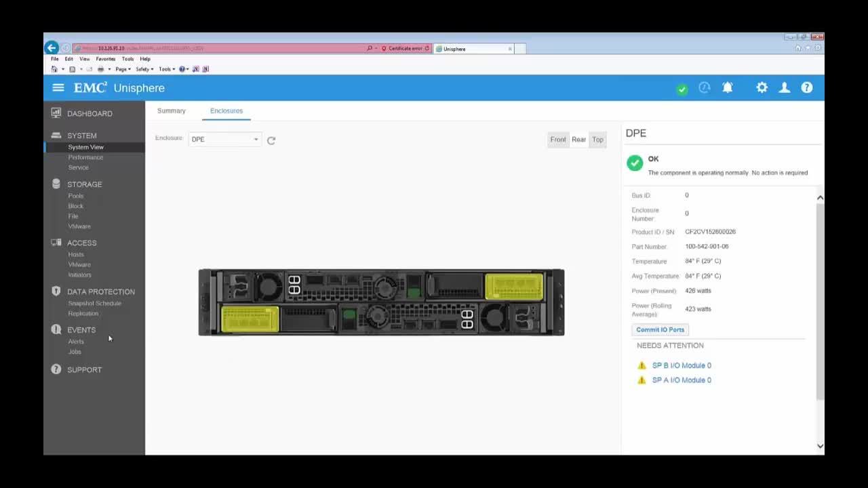
Task: Switch to Rear enclosure view
Action: coord(578,140)
